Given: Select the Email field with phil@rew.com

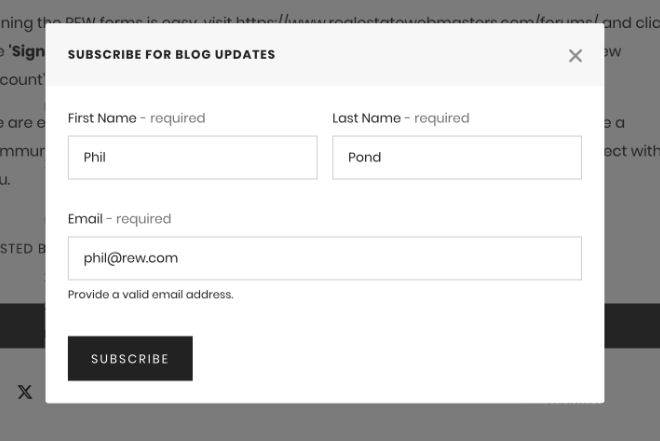Looking at the screenshot, I should [324, 258].
